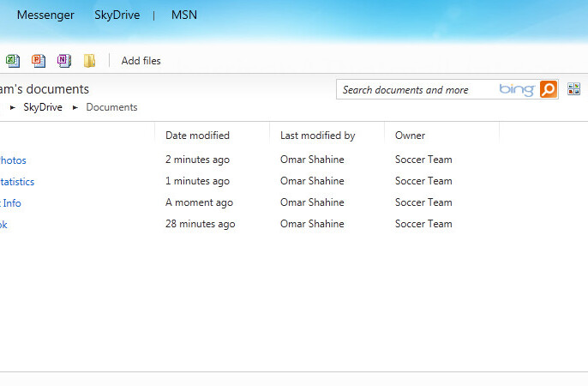
Task: Expand the arrow before Documents breadcrumb
Action: tap(75, 108)
